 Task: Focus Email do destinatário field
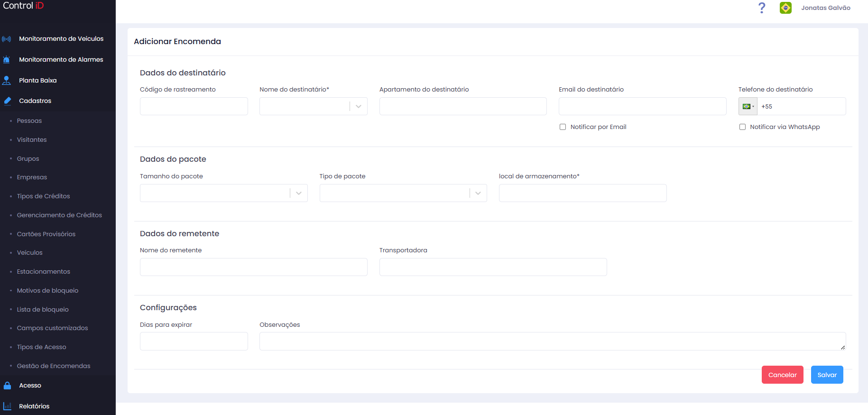coord(642,106)
